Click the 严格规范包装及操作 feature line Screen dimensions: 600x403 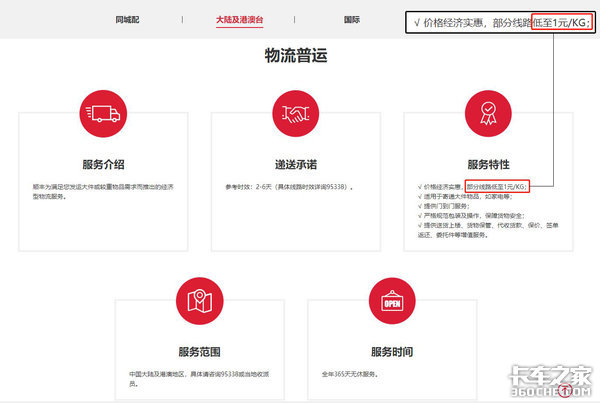click(x=471, y=215)
